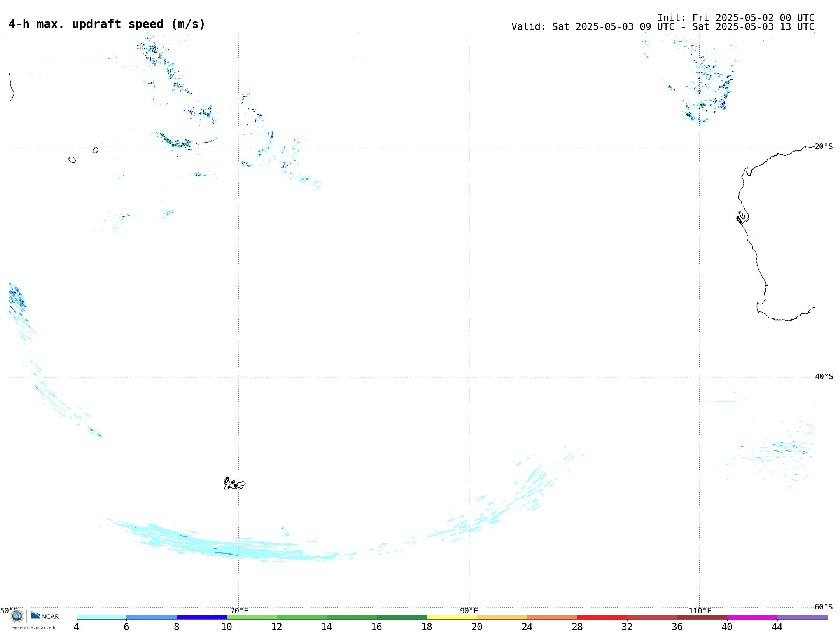Click the Western Australia coastline outline

pos(775,233)
